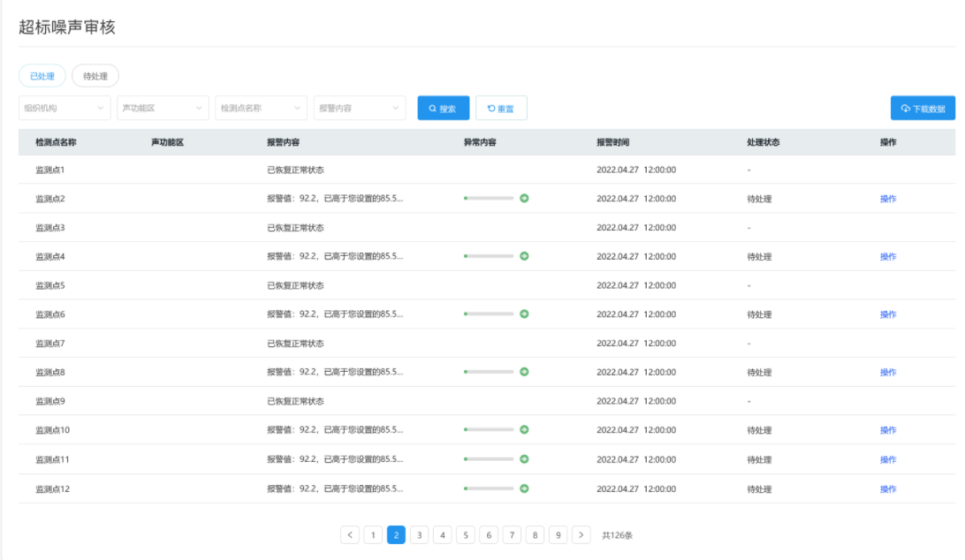Click the 下载数据 download button
This screenshot has height=560, width=965.
pos(923,108)
